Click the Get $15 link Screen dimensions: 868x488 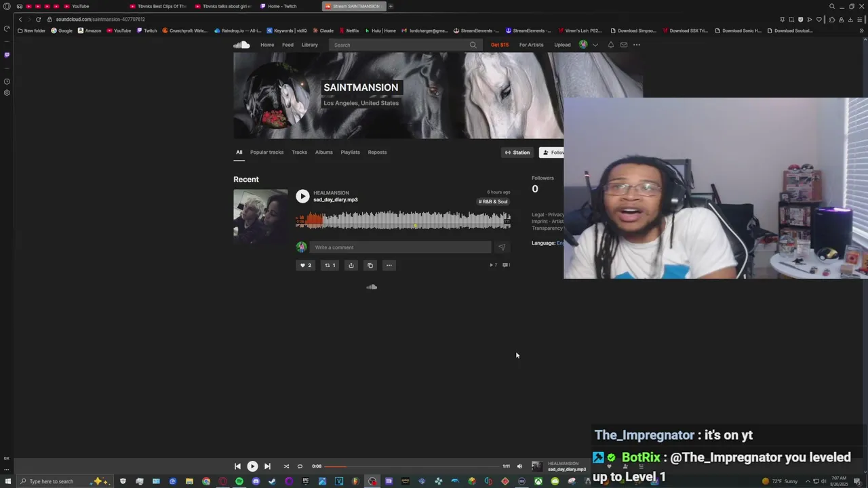[x=500, y=45]
